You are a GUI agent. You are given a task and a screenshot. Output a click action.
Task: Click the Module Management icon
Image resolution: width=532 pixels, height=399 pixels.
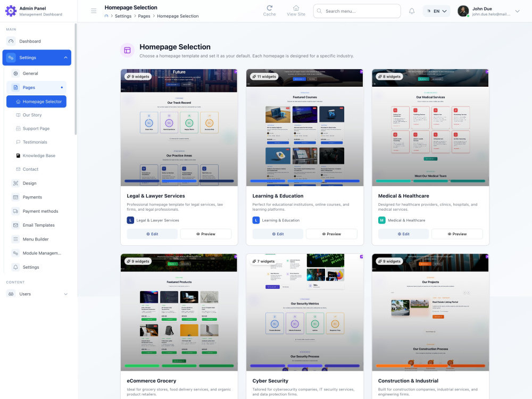pos(15,253)
